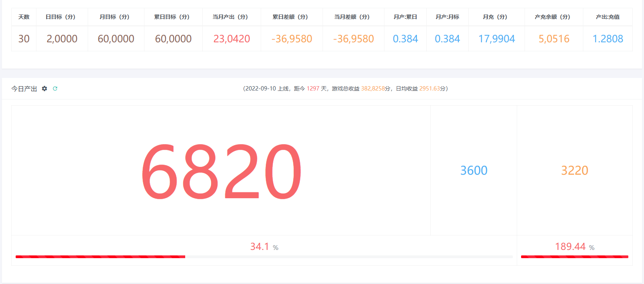Select the 产出:充值 column header
Screen dimensions: 644x284
coord(608,17)
